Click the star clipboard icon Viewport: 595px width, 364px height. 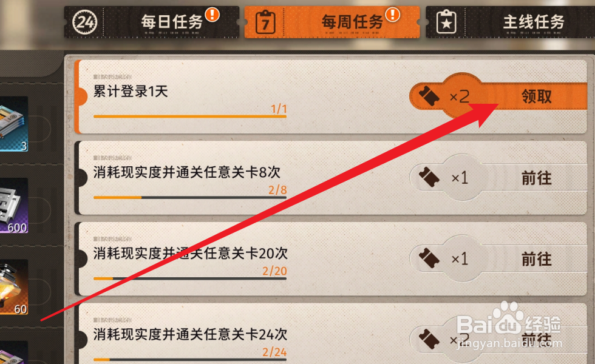point(446,23)
